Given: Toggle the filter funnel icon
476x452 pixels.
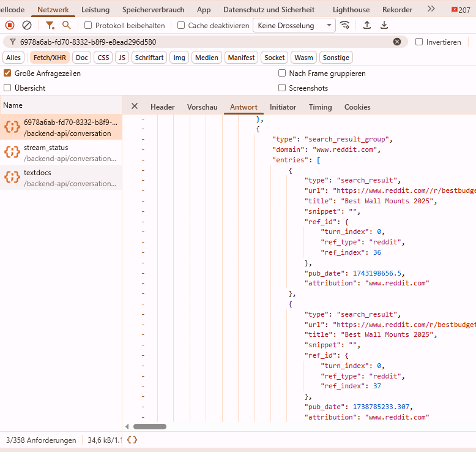Looking at the screenshot, I should (x=50, y=25).
